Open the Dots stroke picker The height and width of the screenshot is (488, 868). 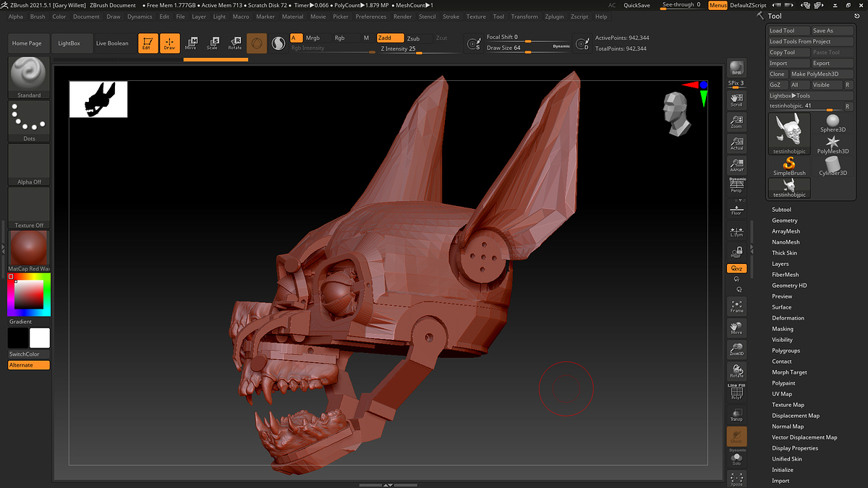click(x=29, y=121)
